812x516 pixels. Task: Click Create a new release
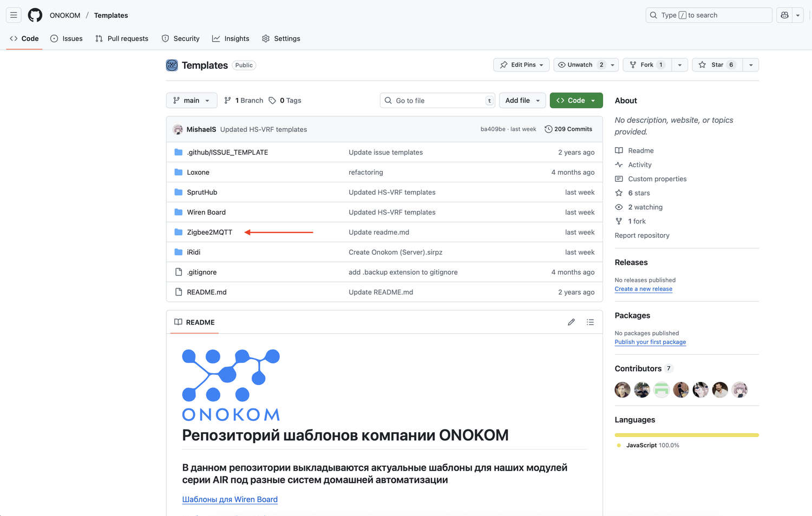pos(644,289)
